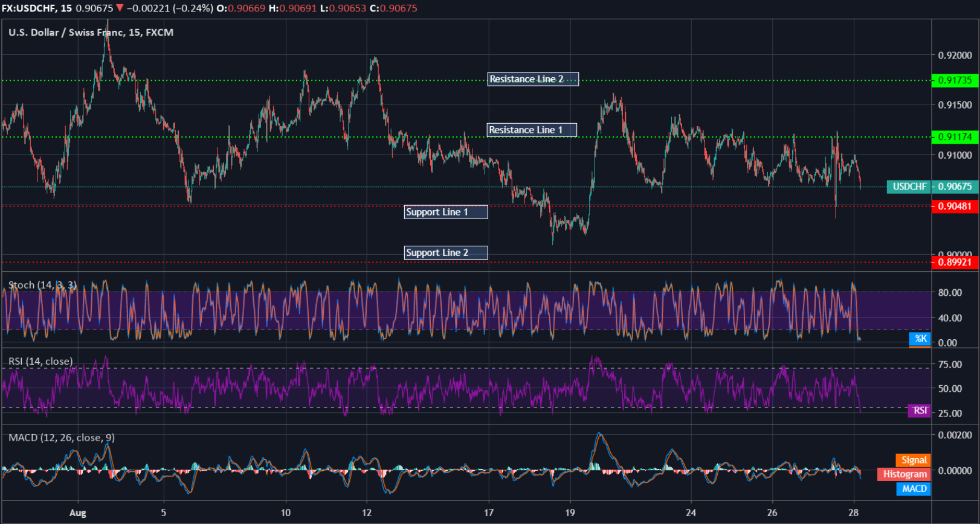The height and width of the screenshot is (524, 980).
Task: Click the 0.91735 green price tag
Action: point(955,80)
